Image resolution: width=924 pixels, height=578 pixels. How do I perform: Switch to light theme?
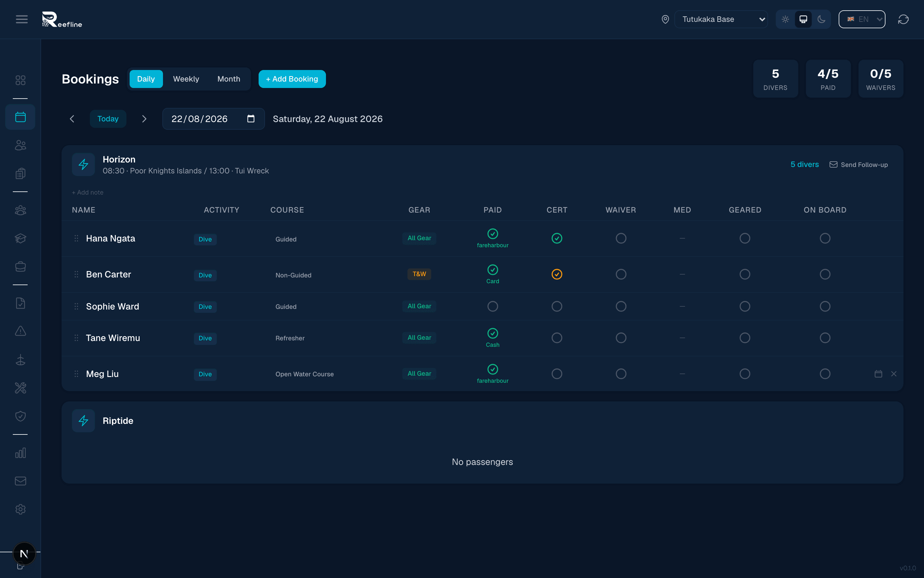[x=785, y=19]
